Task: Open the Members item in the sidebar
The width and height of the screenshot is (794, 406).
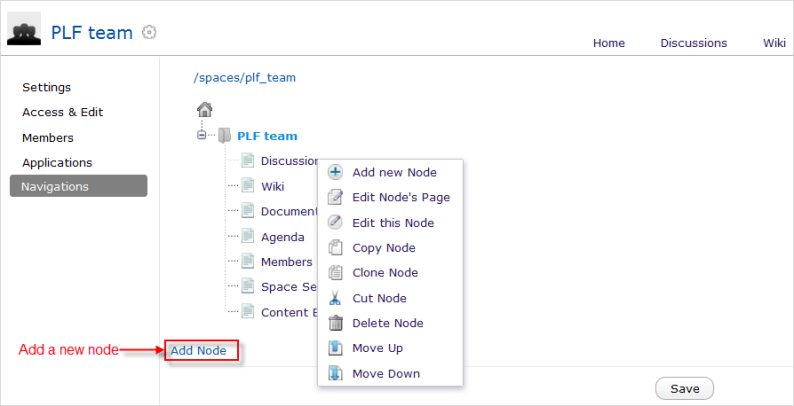Action: 48,138
